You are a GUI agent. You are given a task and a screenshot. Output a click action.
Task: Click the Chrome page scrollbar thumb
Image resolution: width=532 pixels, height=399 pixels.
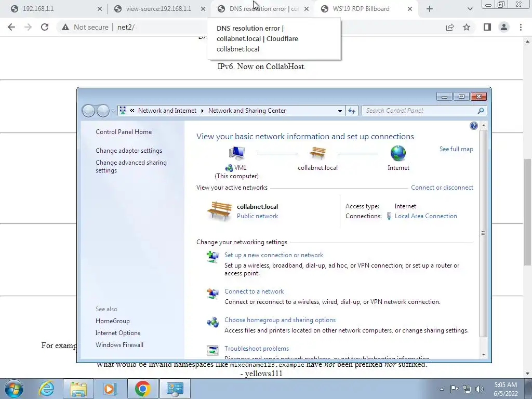(528, 212)
